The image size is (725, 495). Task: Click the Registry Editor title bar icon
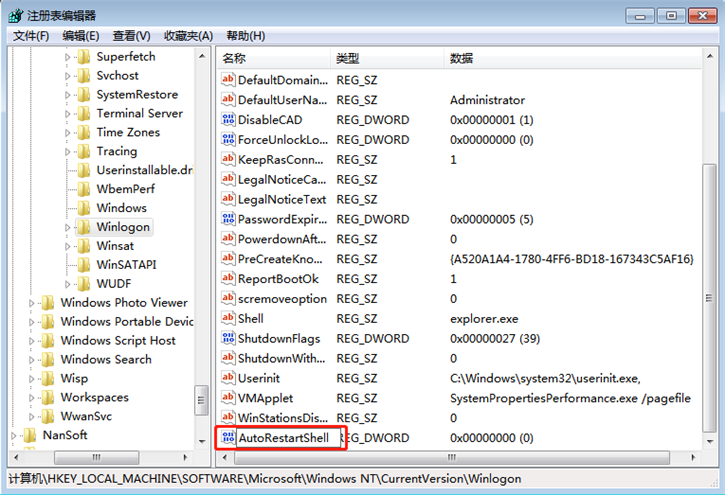coord(15,15)
